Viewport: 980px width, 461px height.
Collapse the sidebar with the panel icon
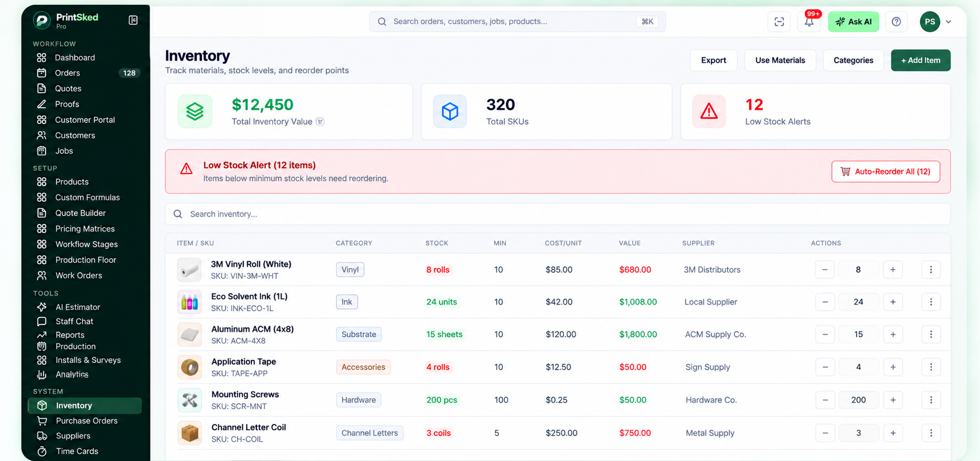(133, 20)
